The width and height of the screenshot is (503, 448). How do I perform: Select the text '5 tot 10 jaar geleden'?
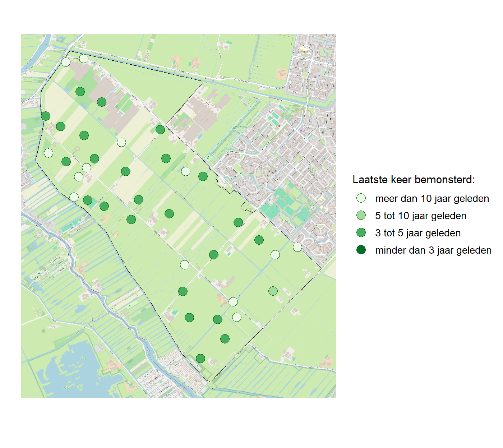pyautogui.click(x=421, y=216)
